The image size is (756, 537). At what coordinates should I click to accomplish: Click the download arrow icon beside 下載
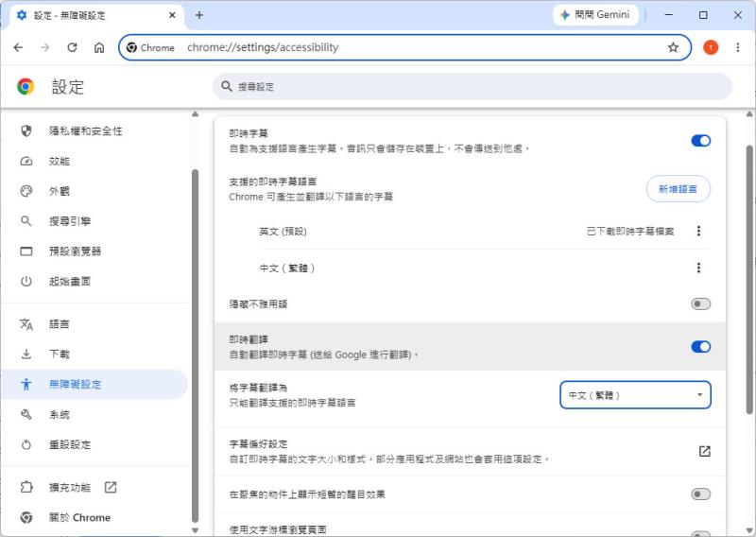(x=26, y=355)
